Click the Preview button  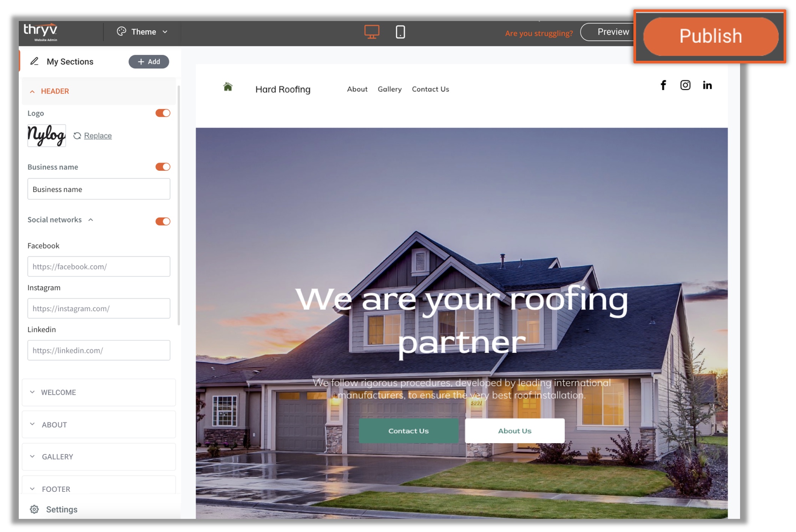point(612,32)
